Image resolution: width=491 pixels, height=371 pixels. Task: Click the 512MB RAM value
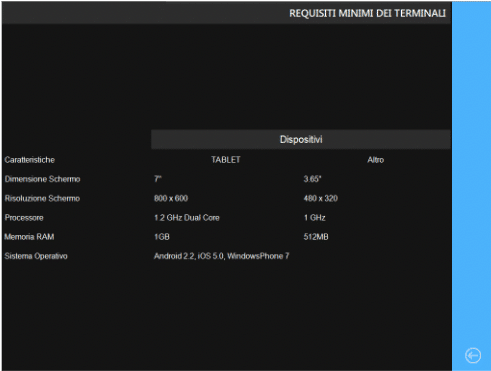pyautogui.click(x=316, y=237)
